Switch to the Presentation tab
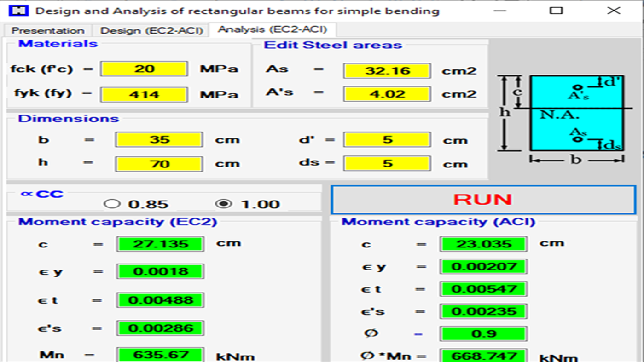Viewport: 644px width, 362px height. (47, 30)
